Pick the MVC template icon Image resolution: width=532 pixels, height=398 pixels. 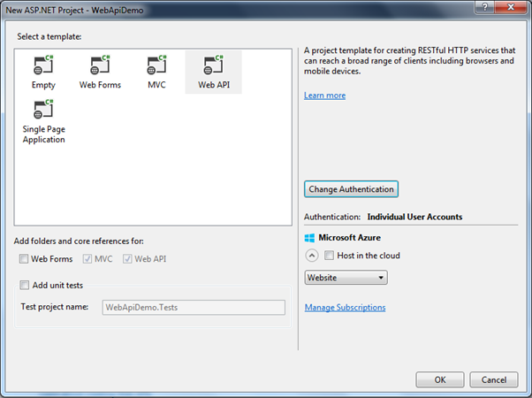pos(156,65)
